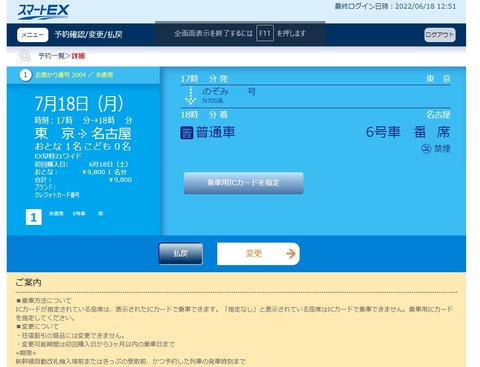Click the ご案内 section heading

28,282
